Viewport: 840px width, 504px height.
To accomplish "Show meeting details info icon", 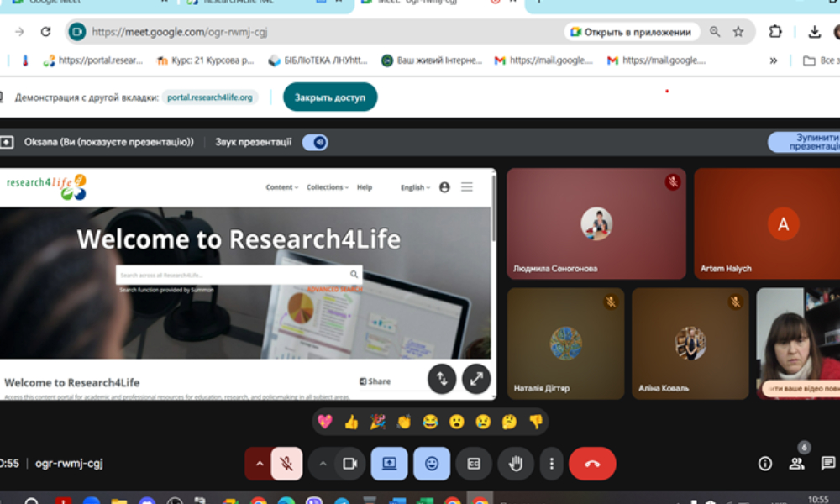I will (764, 463).
